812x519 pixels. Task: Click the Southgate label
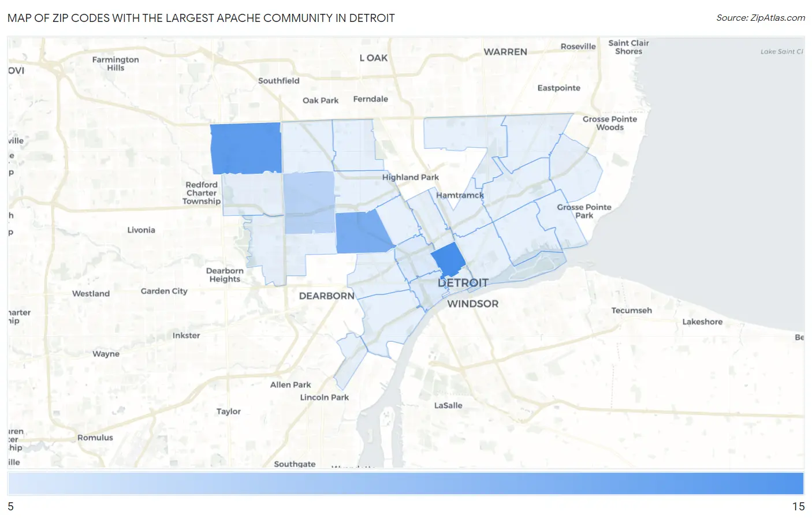295,464
